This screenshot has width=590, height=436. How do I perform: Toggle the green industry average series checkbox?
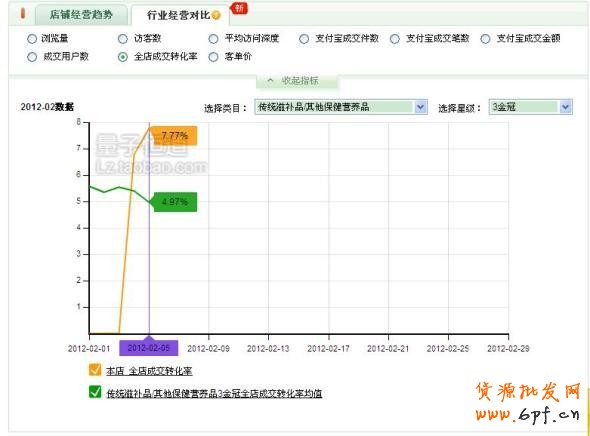(x=95, y=392)
